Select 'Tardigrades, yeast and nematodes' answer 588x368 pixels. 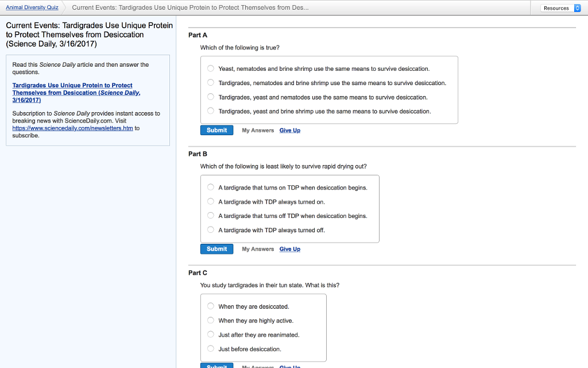pos(211,97)
